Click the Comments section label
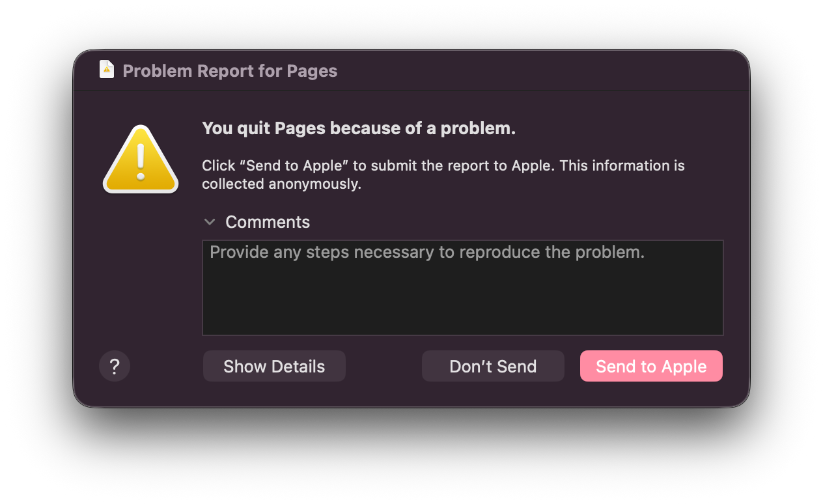This screenshot has width=823, height=504. click(268, 222)
